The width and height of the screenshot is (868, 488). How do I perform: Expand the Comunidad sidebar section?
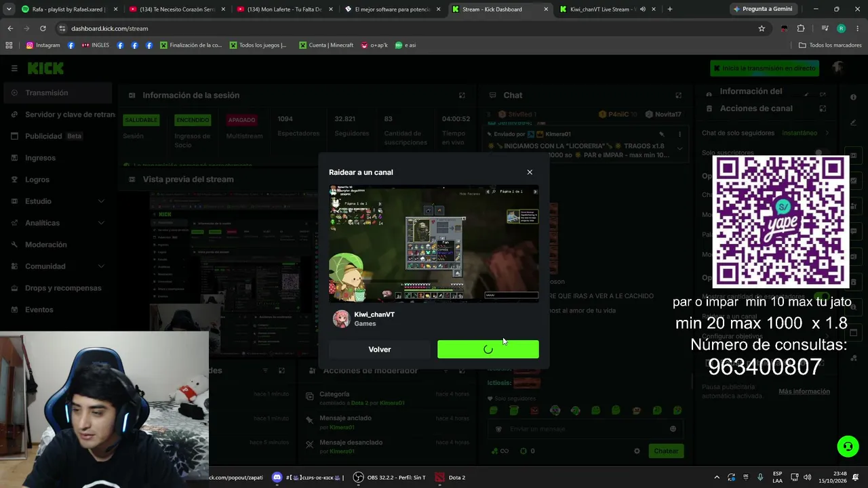pyautogui.click(x=57, y=266)
